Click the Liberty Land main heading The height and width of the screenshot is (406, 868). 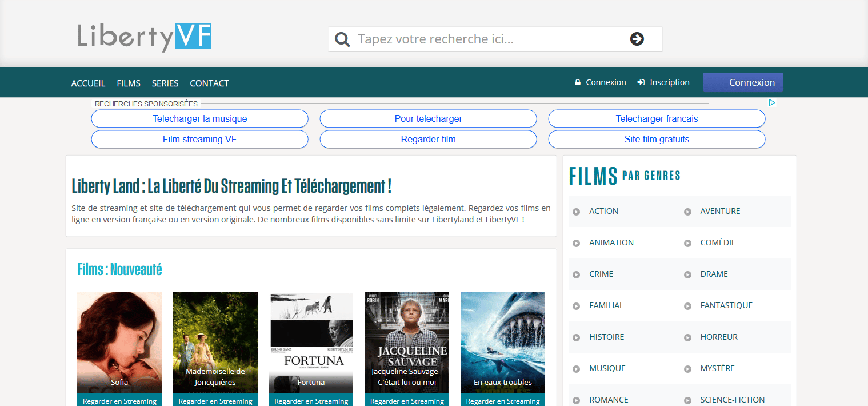point(231,186)
